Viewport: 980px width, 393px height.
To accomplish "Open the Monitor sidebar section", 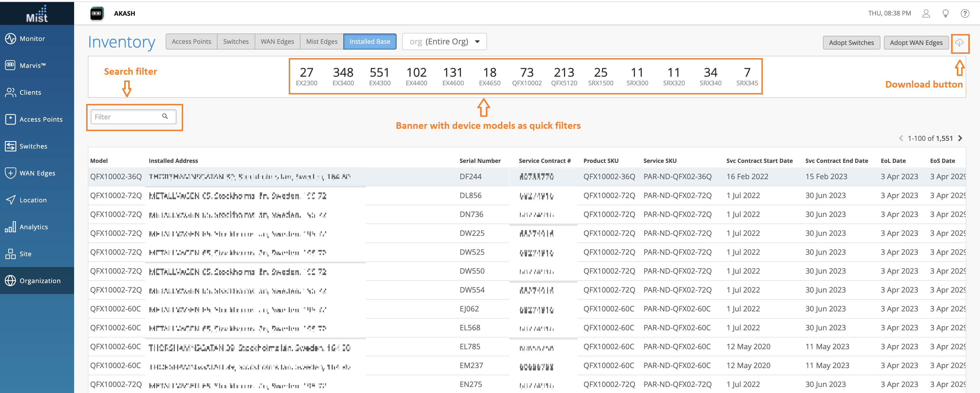I will coord(32,38).
